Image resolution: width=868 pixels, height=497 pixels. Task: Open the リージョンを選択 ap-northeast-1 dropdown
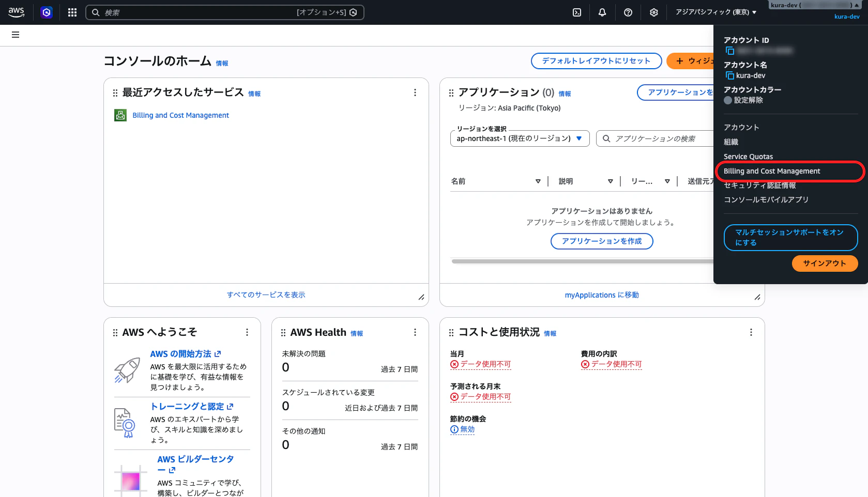tap(520, 138)
